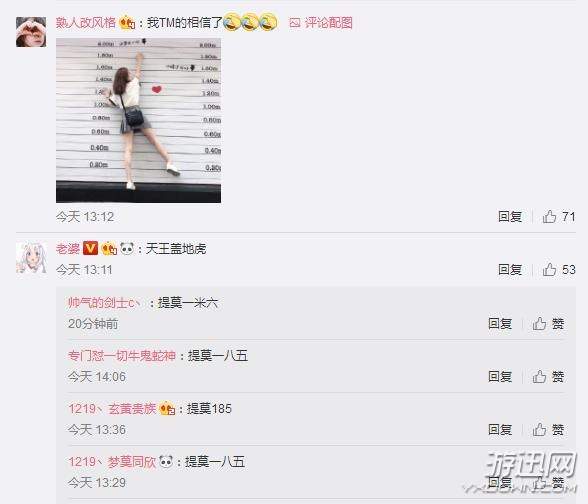Visit the 1219、梦莫同欣 user profile
588x504 pixels.
pos(112,462)
